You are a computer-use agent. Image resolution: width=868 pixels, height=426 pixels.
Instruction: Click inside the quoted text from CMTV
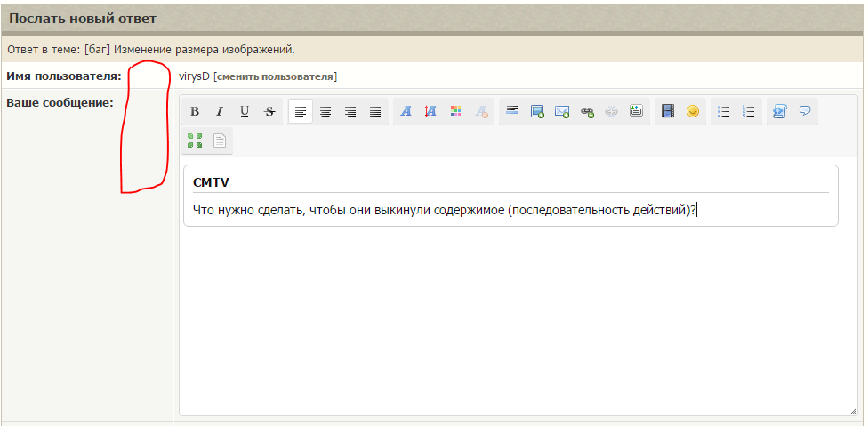(x=445, y=210)
